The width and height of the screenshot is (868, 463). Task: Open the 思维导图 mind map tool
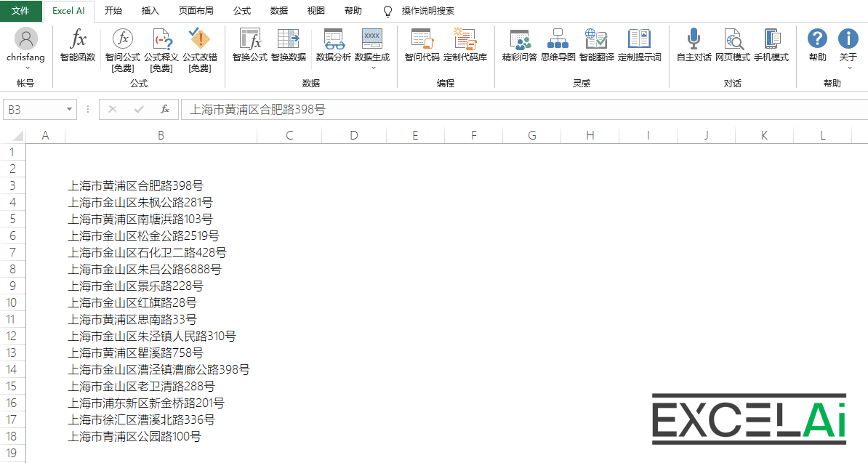tap(558, 45)
